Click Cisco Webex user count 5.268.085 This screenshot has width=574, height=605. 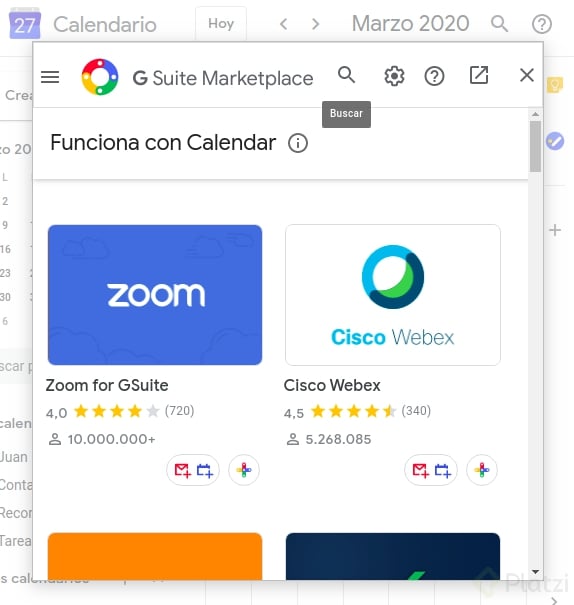click(338, 439)
